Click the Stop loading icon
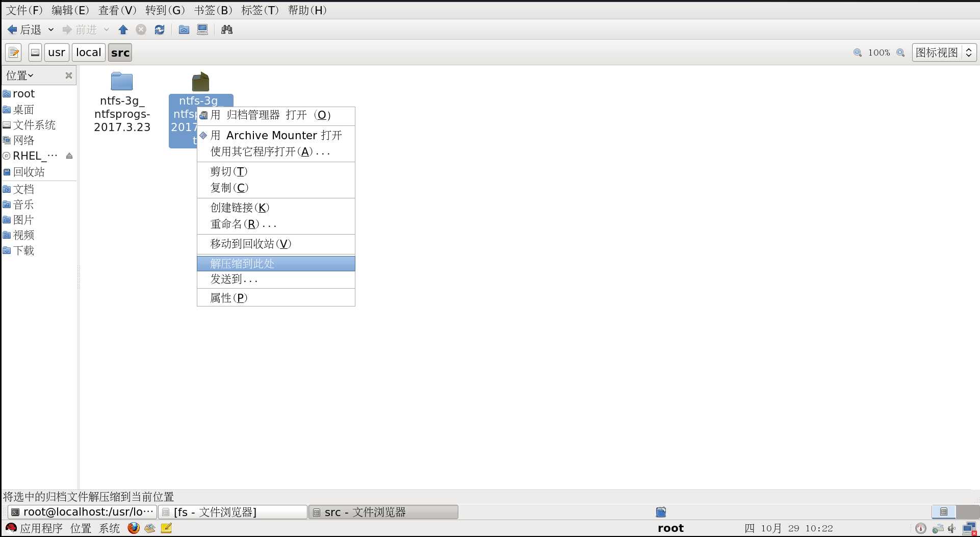Image resolution: width=980 pixels, height=537 pixels. pyautogui.click(x=141, y=30)
